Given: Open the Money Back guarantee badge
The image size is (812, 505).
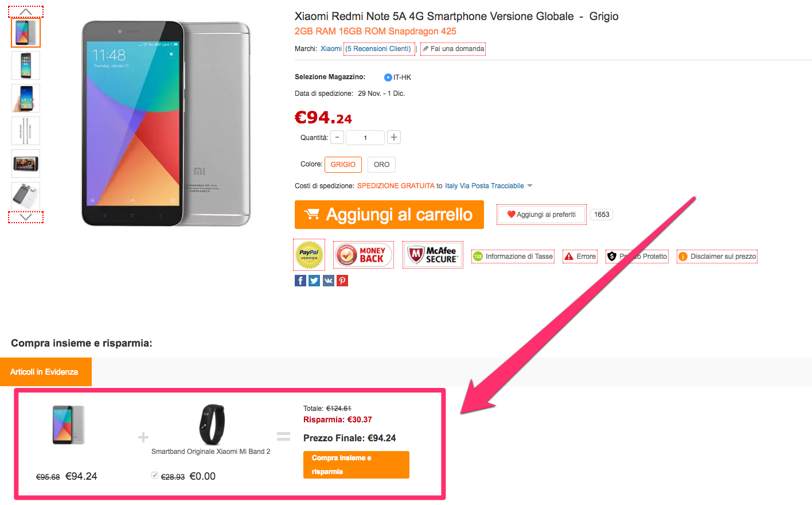Looking at the screenshot, I should (x=364, y=255).
